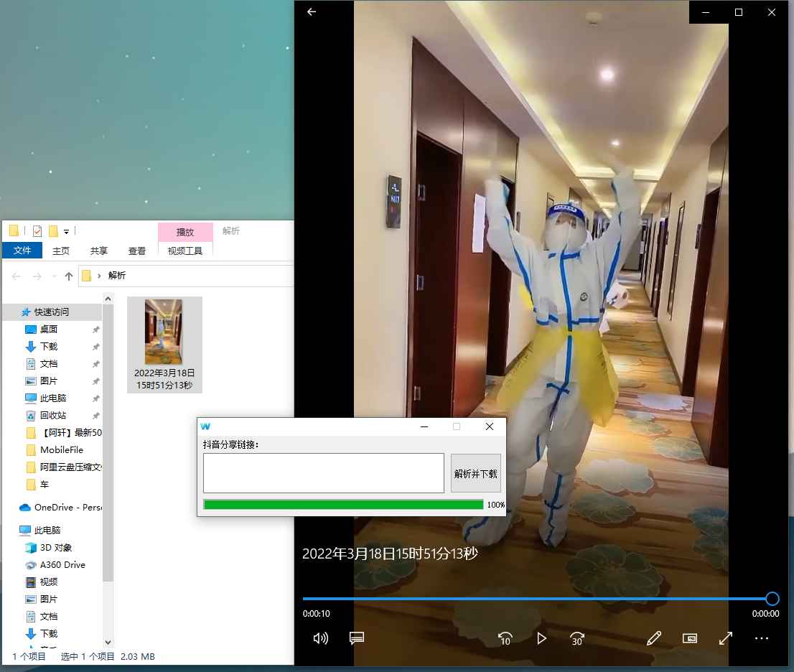Open the more options ellipsis menu
This screenshot has width=794, height=672.
(762, 638)
